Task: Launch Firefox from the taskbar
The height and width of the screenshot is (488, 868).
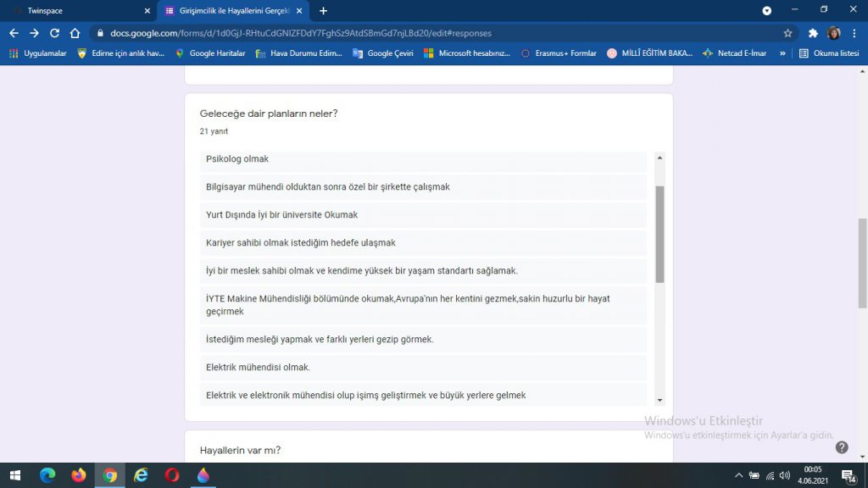Action: 79,475
